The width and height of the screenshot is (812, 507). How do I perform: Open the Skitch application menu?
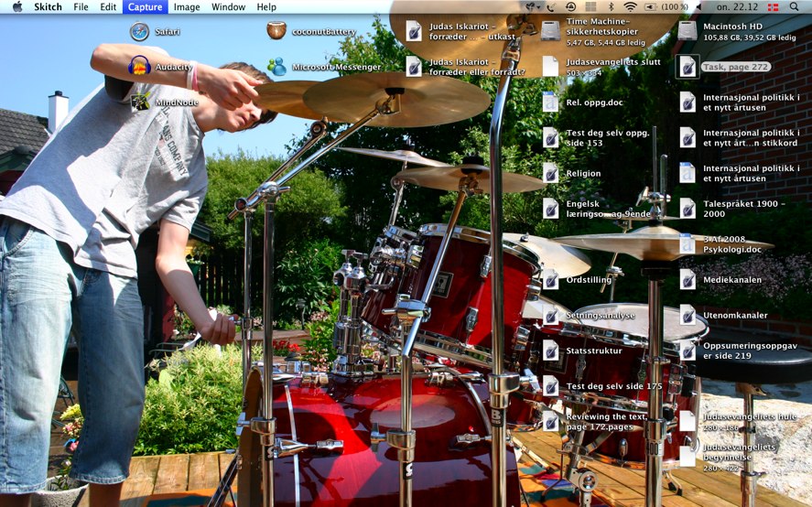click(48, 6)
